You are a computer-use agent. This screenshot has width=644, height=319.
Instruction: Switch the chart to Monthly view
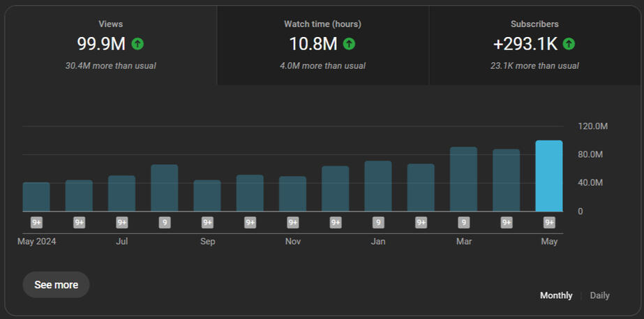pyautogui.click(x=556, y=295)
